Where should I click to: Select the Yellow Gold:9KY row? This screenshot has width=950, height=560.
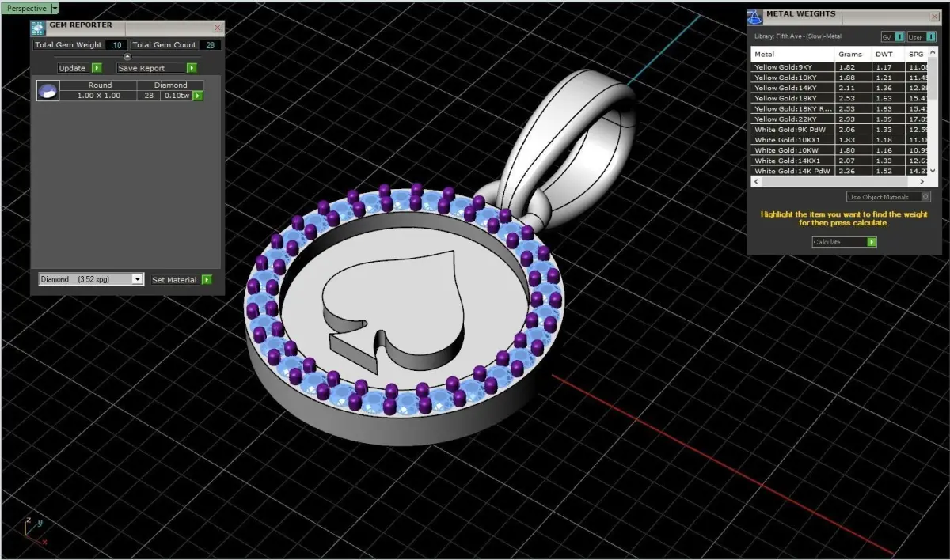(839, 67)
